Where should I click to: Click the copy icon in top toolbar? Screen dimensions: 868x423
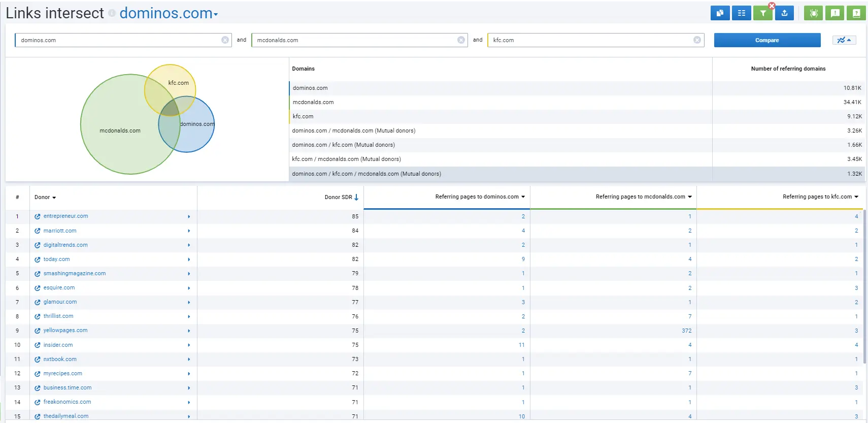720,13
